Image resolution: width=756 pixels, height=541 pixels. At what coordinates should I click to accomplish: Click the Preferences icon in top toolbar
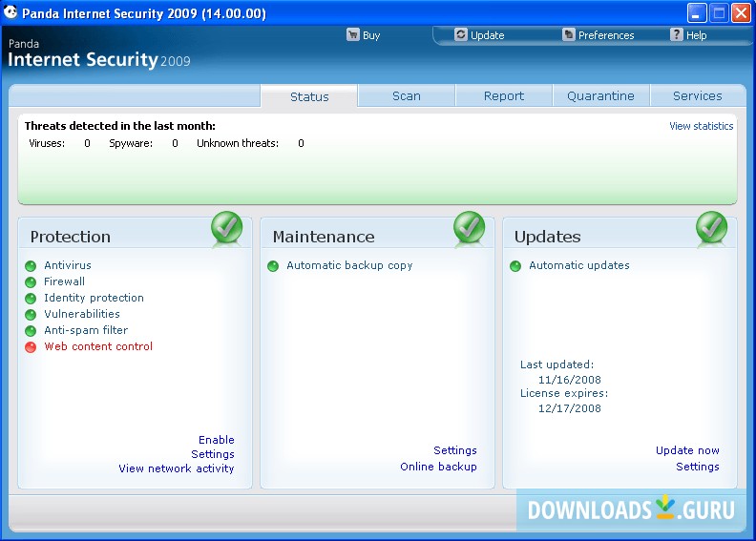point(569,34)
